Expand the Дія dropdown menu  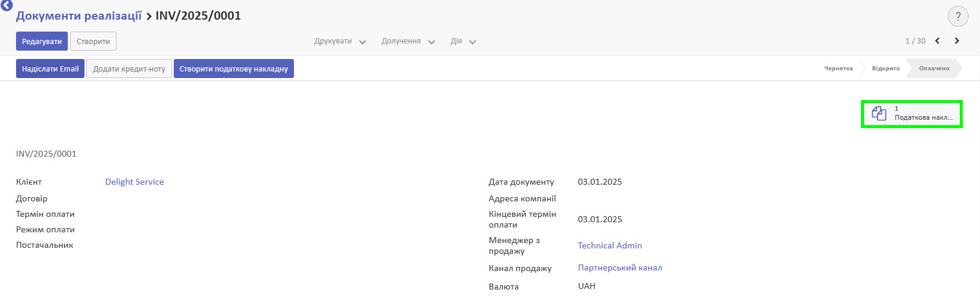pos(463,42)
